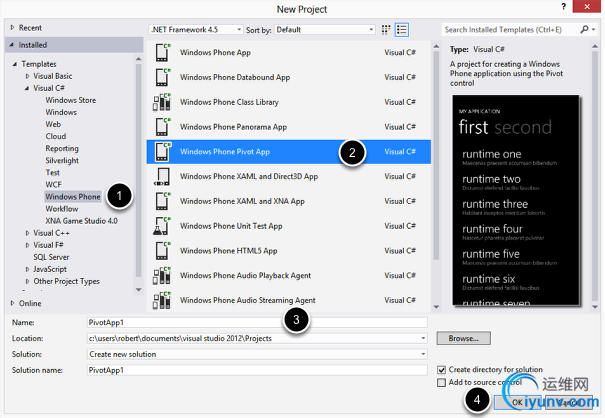
Task: Select XNA Game Studio 4.0 category
Action: pos(81,221)
